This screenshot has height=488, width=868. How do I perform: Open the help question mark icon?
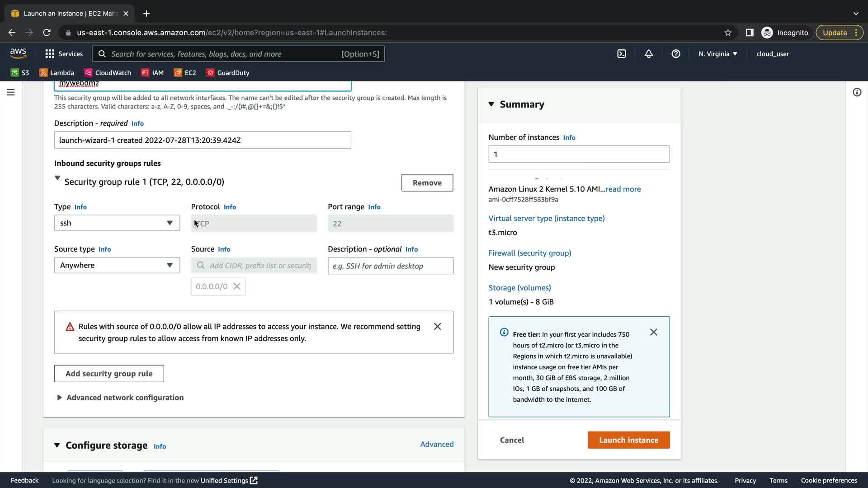click(676, 54)
